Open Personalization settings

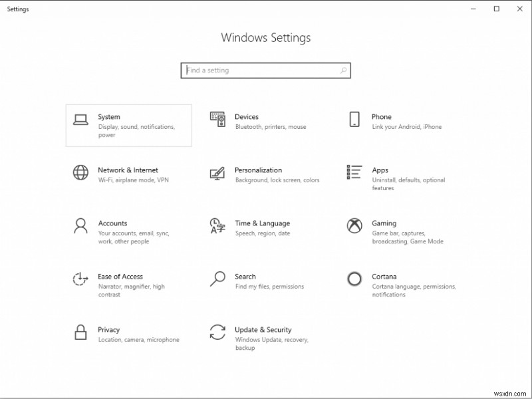(265, 174)
